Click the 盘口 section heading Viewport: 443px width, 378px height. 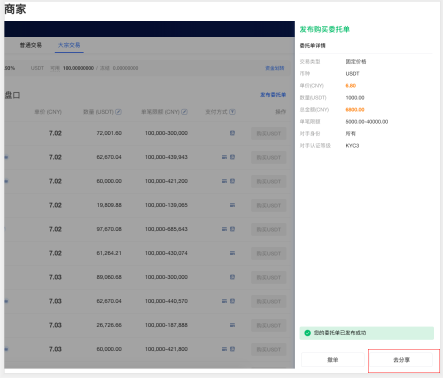12,95
